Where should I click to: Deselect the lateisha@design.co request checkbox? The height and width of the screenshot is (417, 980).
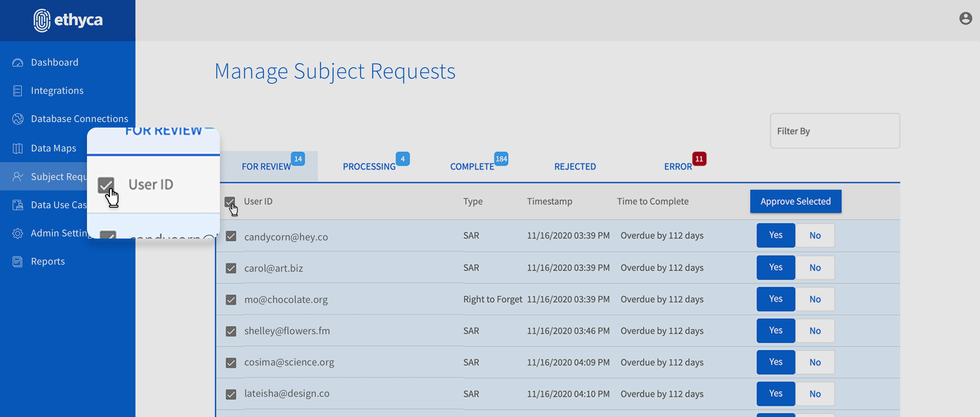[231, 394]
